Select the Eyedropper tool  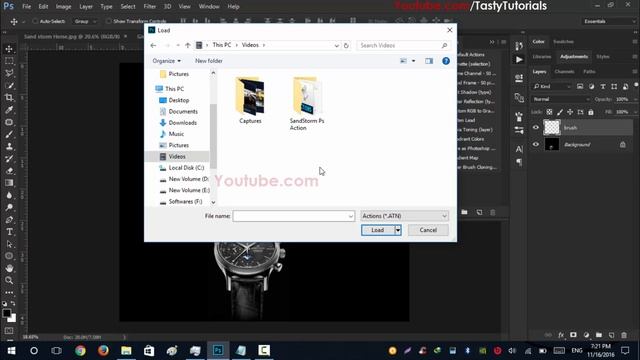pos(9,110)
